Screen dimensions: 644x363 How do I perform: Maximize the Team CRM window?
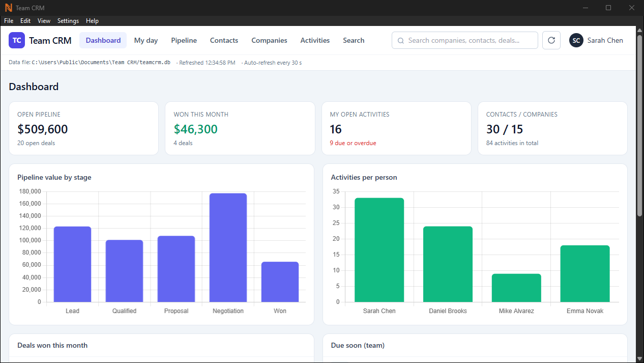point(608,8)
